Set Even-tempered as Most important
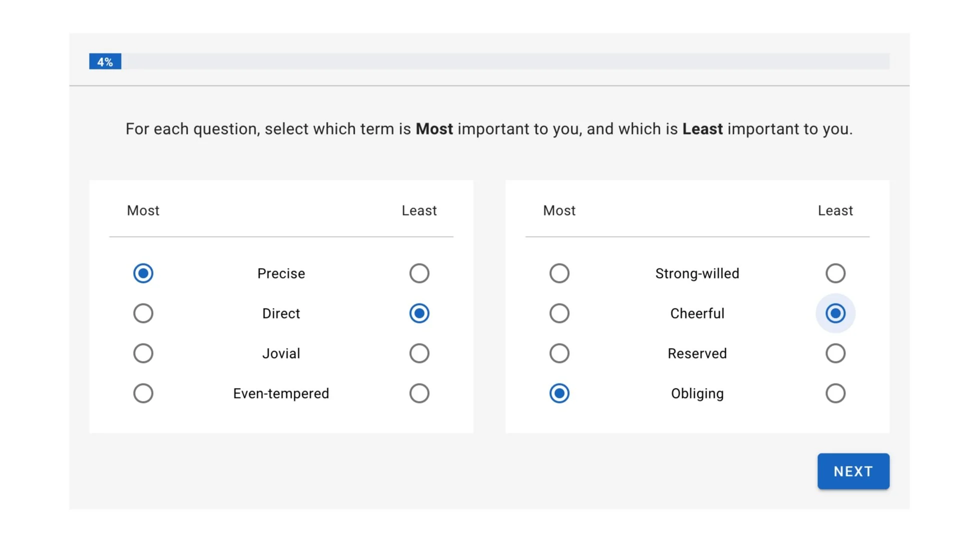 coord(143,393)
